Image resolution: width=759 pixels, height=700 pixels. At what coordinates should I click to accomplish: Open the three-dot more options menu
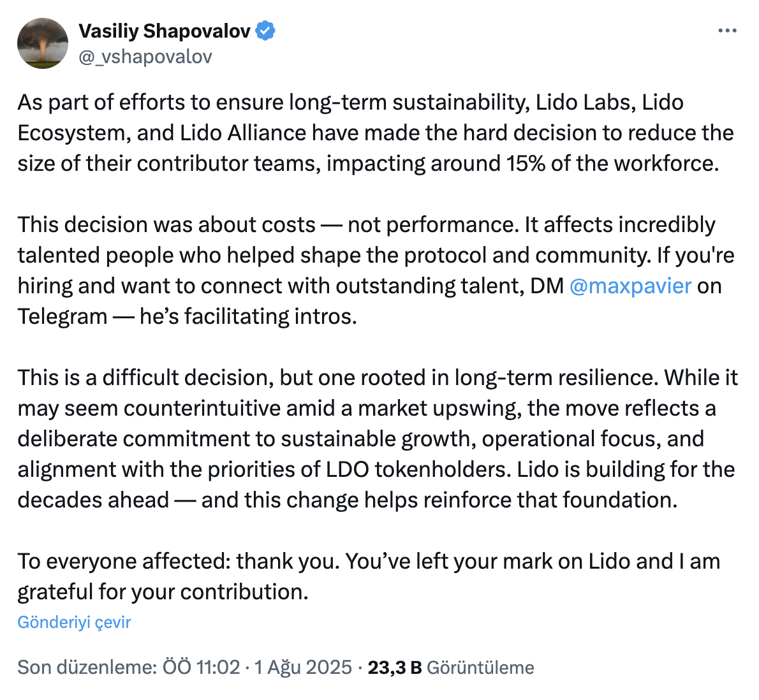tap(727, 31)
